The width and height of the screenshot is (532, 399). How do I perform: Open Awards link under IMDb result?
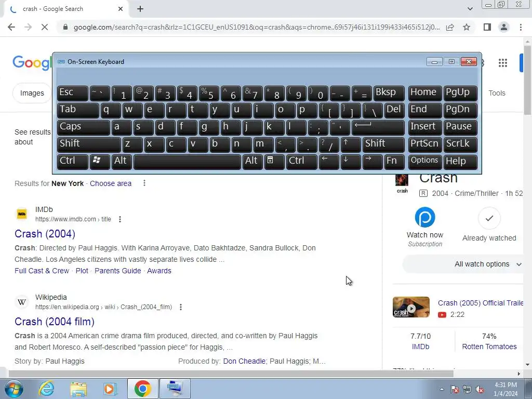click(x=159, y=271)
